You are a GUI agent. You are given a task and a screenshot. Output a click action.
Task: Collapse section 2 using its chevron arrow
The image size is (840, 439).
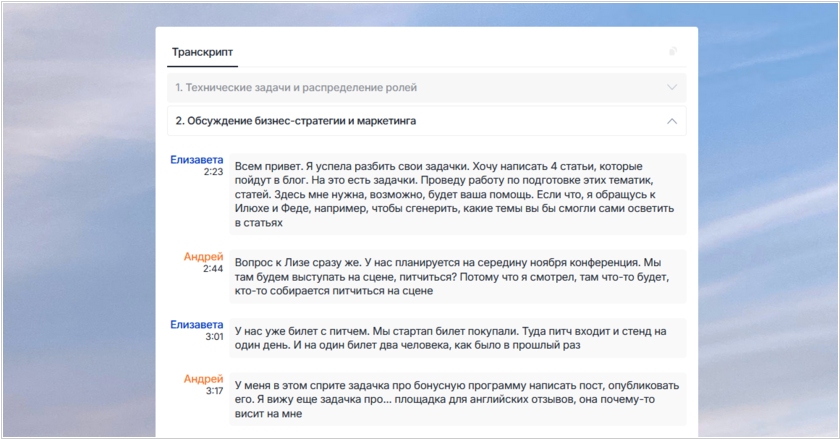click(x=672, y=121)
